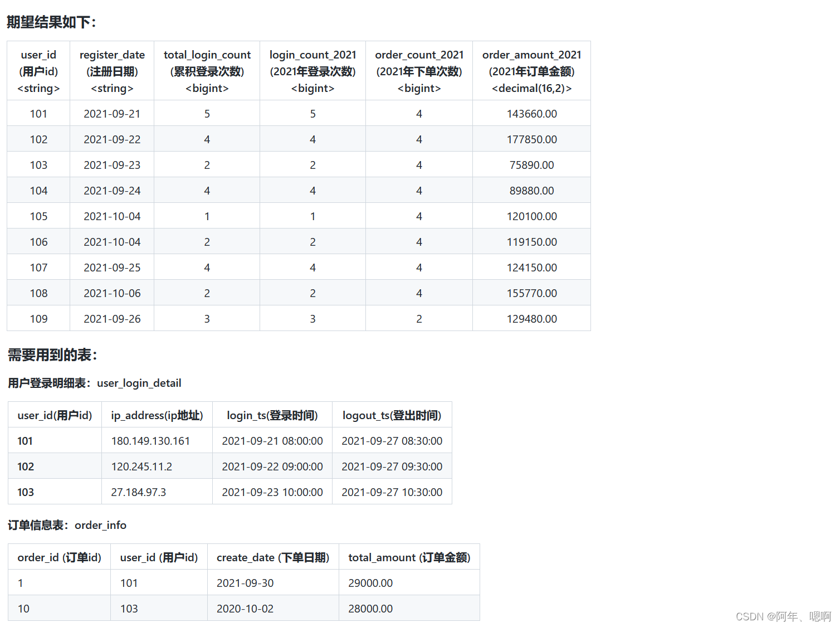This screenshot has width=840, height=627.
Task: Click the cell 177850.00
Action: pos(532,139)
